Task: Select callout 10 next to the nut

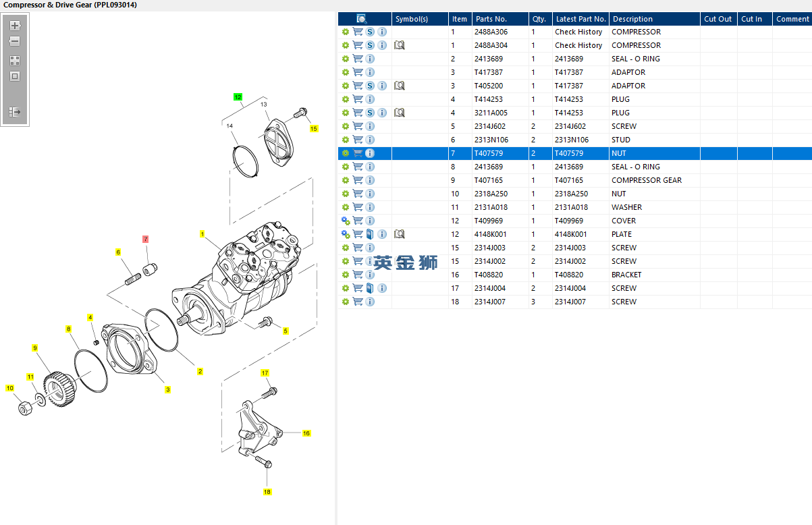Action: (9, 388)
